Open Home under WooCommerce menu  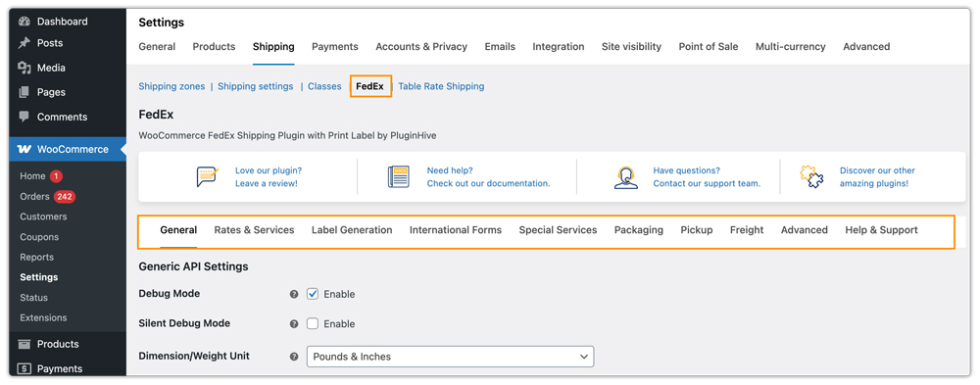[32, 176]
